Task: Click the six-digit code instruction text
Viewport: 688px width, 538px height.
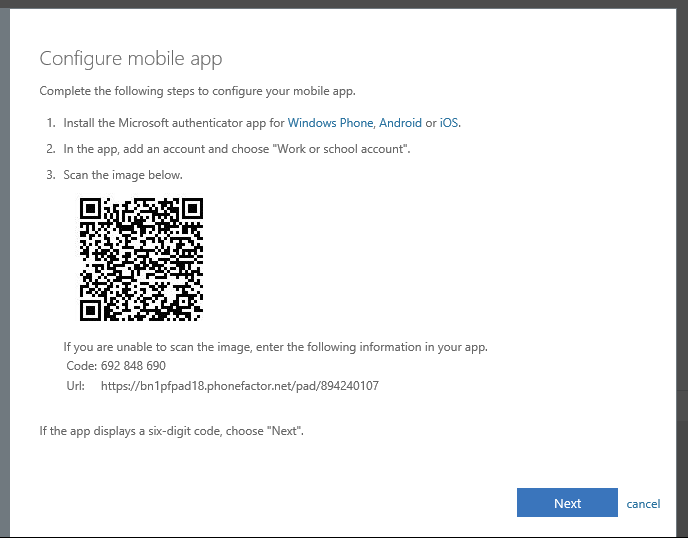Action: coord(172,431)
